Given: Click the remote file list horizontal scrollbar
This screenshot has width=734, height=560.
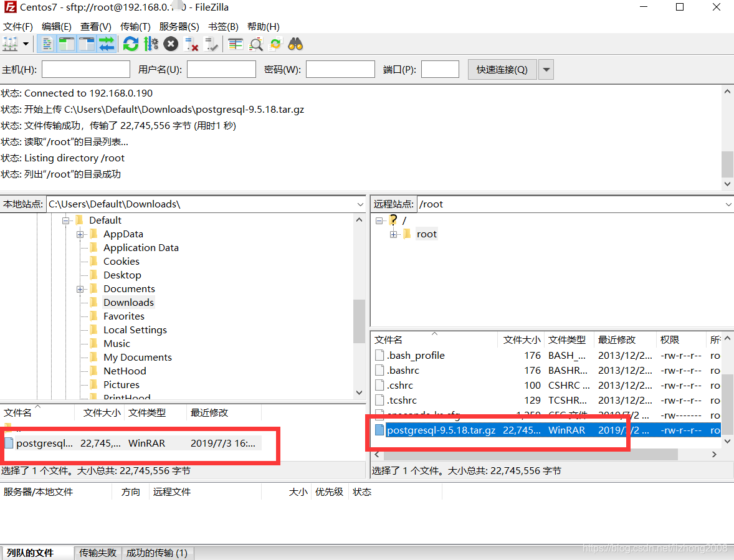Looking at the screenshot, I should pos(530,454).
